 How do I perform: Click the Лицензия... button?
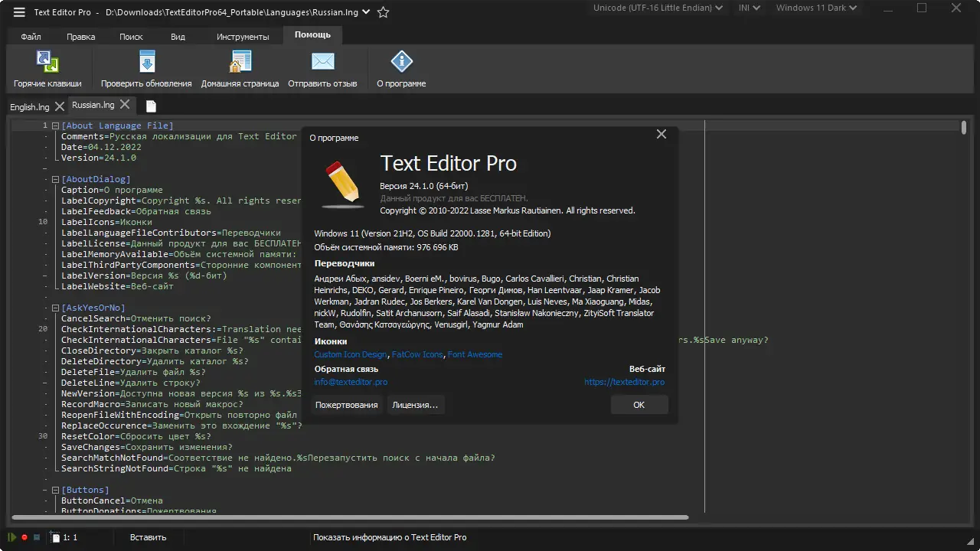coord(415,405)
